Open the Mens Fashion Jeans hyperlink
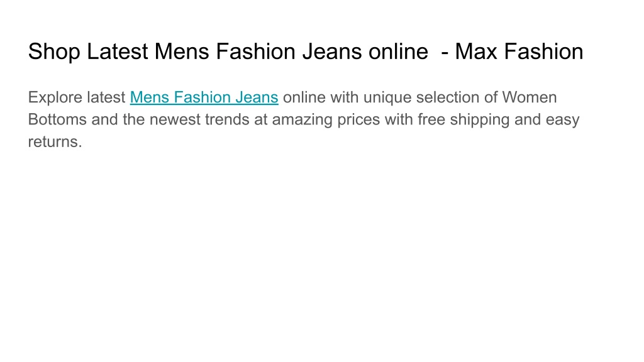This screenshot has width=644, height=362. [204, 97]
